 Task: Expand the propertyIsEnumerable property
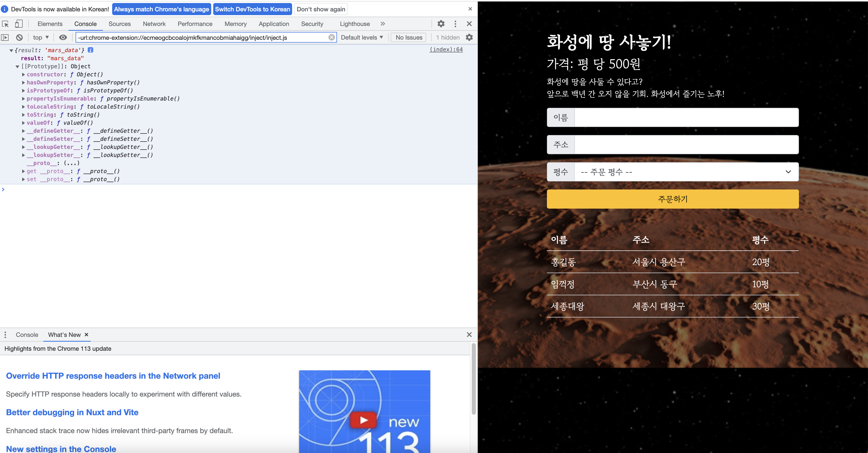(x=23, y=99)
